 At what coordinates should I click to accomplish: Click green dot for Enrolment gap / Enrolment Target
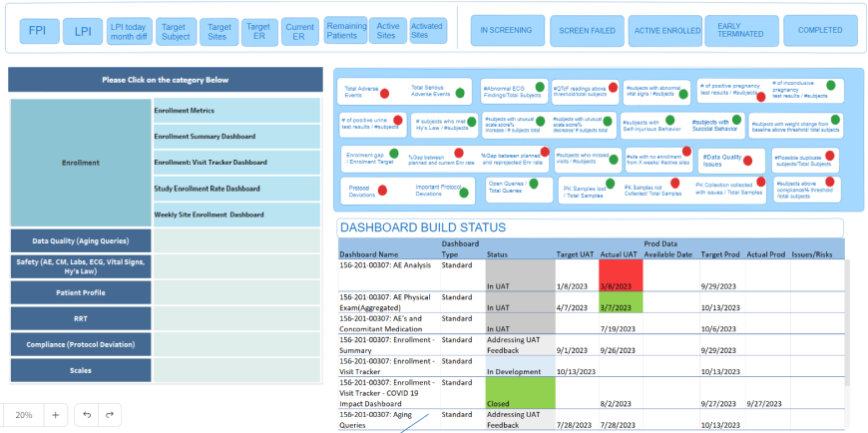[x=393, y=154]
